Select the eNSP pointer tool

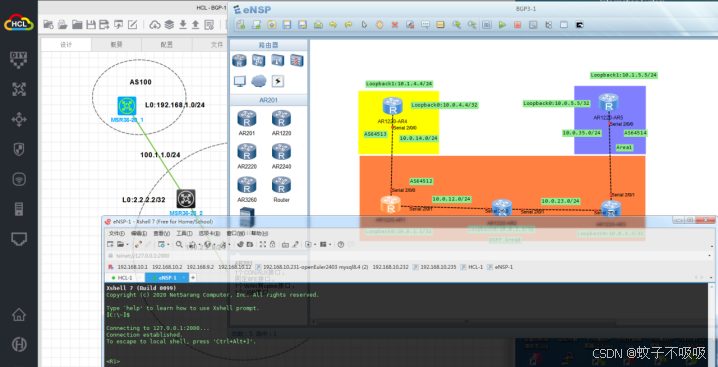click(364, 25)
